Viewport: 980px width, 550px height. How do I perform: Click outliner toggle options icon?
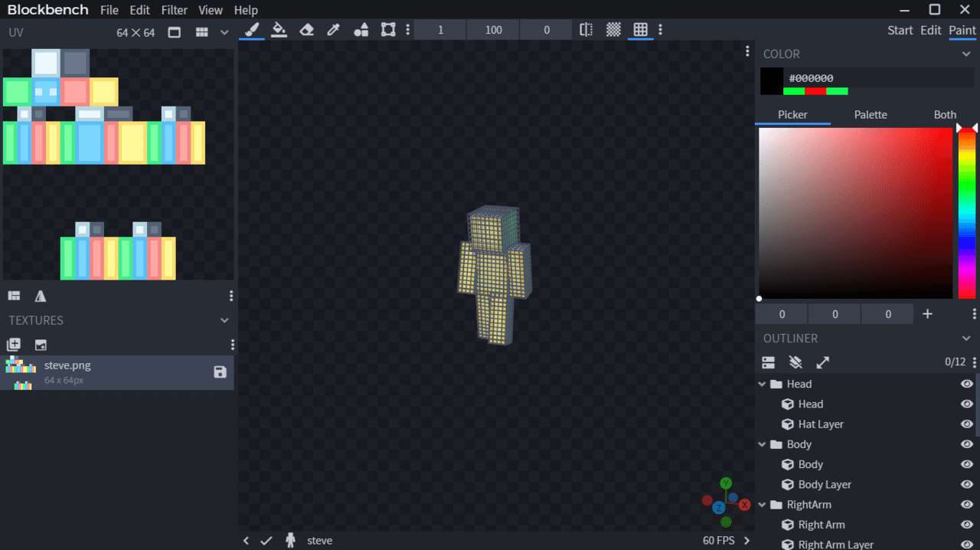tap(769, 362)
